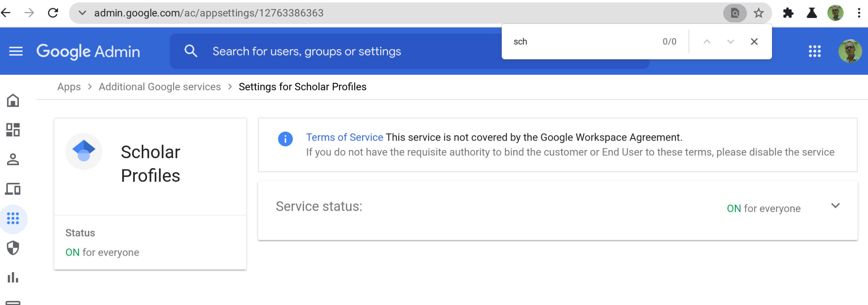Open the browser Extensions puzzle icon
The image size is (868, 305).
(788, 13)
